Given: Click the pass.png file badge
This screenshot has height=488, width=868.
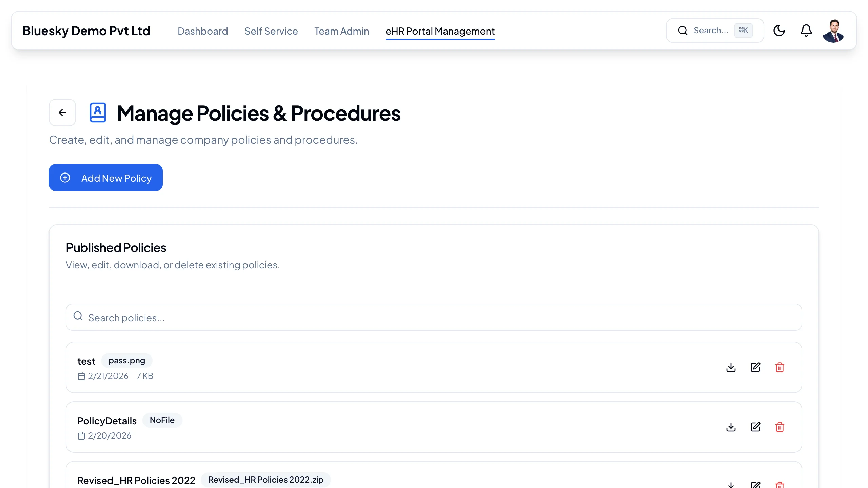Looking at the screenshot, I should (x=127, y=361).
